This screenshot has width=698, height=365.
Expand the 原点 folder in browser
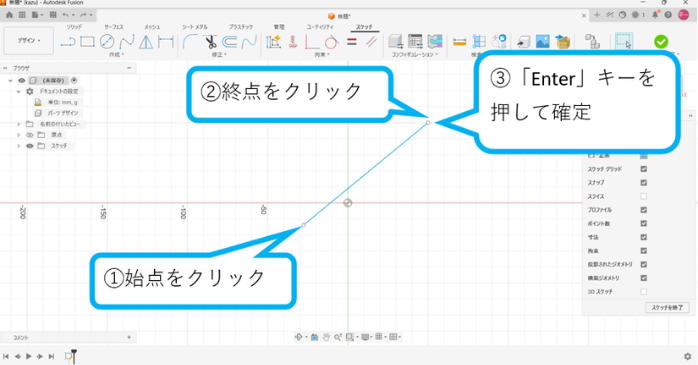(19, 135)
